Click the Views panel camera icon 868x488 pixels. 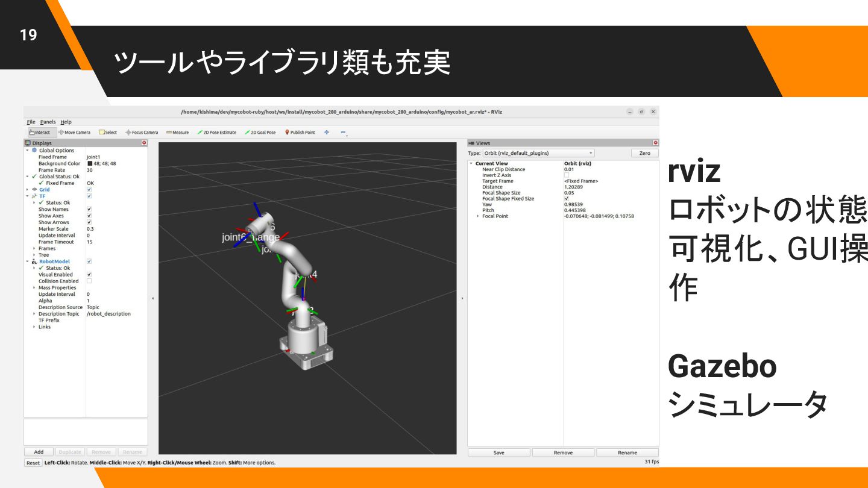click(x=471, y=143)
